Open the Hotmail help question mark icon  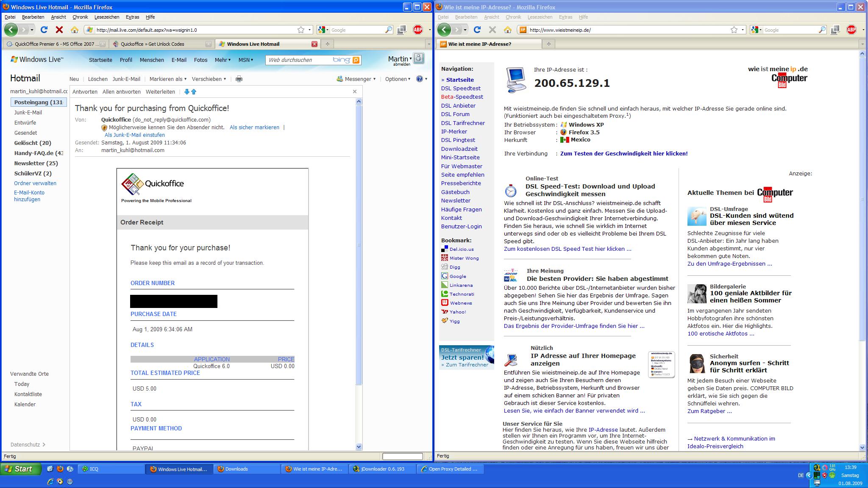click(420, 79)
